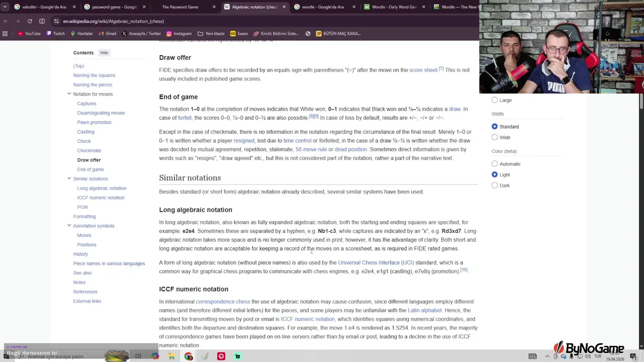
Task: Launch Copilot from taskbar
Action: click(x=155, y=356)
